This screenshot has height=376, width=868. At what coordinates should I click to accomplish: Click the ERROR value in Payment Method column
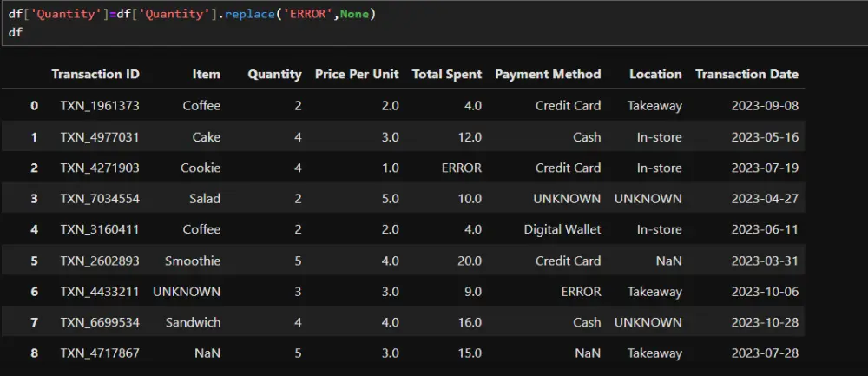[581, 291]
